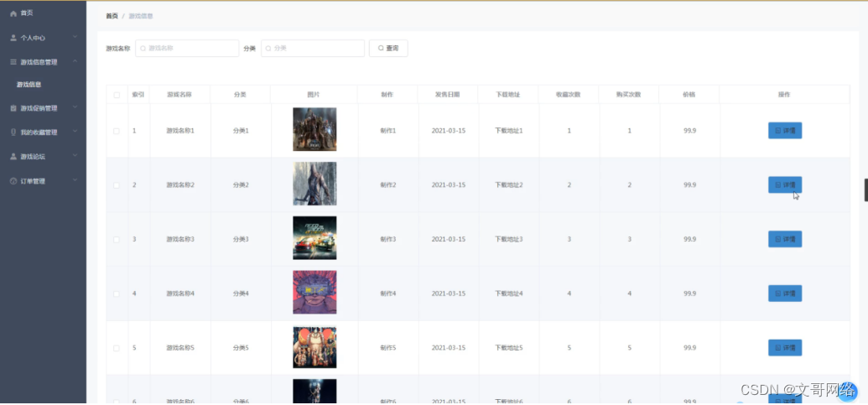Expand the 个人中心 menu chevron

point(75,38)
